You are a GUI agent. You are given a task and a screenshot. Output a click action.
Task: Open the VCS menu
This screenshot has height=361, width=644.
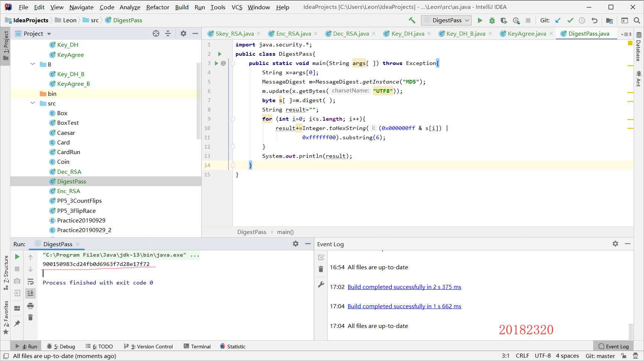[237, 7]
